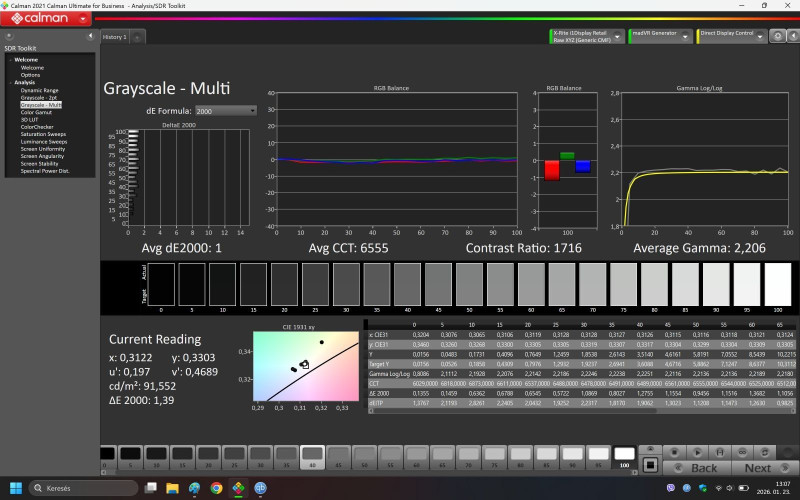Open qBittorrent from taskbar
Image resolution: width=800 pixels, height=500 pixels.
(260, 488)
